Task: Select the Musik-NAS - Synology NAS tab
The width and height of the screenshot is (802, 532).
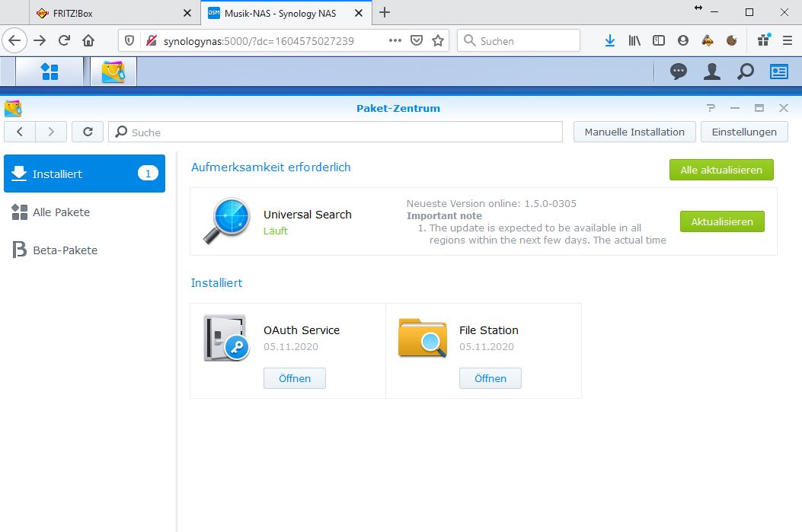Action: [286, 13]
